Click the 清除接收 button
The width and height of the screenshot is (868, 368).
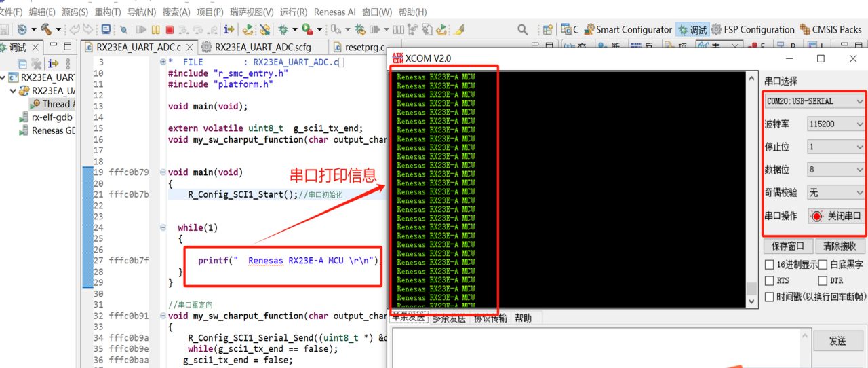(840, 246)
